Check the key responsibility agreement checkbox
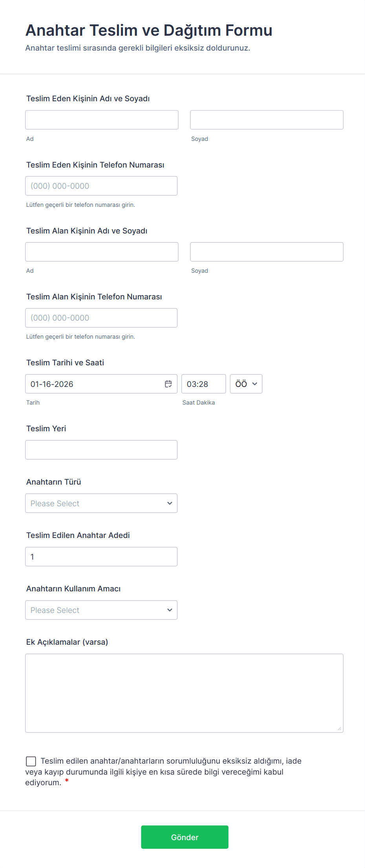The image size is (365, 868). [x=31, y=761]
